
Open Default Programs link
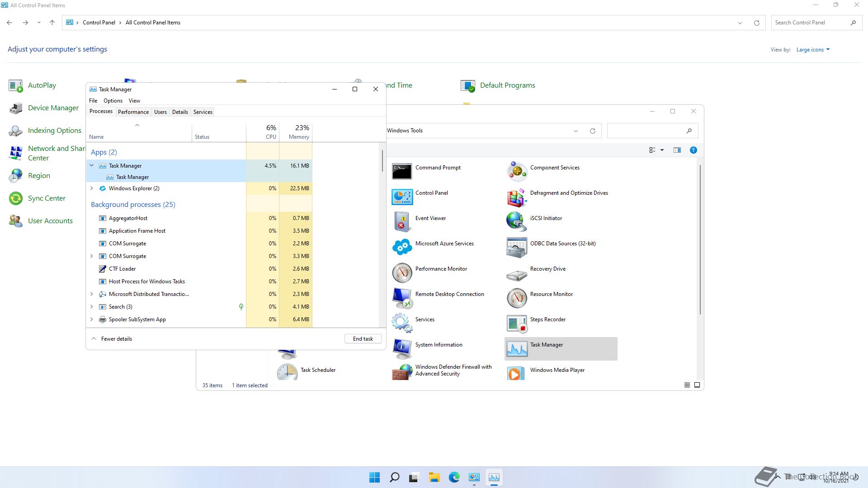point(507,85)
